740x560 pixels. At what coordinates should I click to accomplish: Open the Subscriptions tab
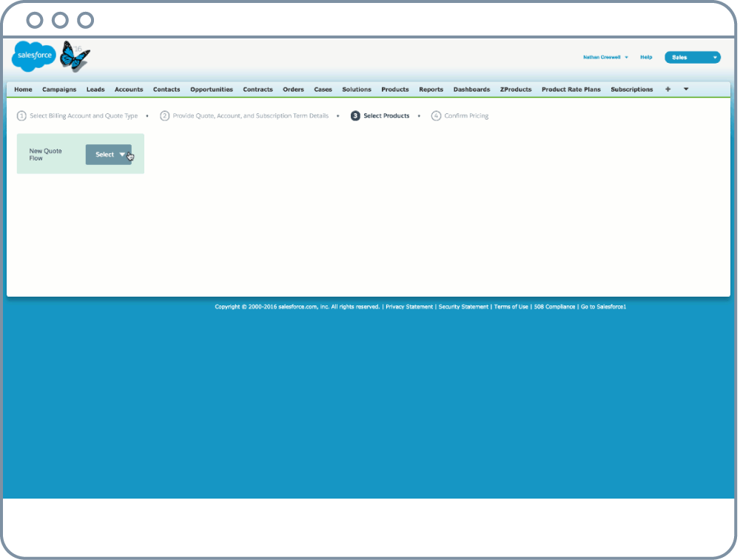coord(631,90)
